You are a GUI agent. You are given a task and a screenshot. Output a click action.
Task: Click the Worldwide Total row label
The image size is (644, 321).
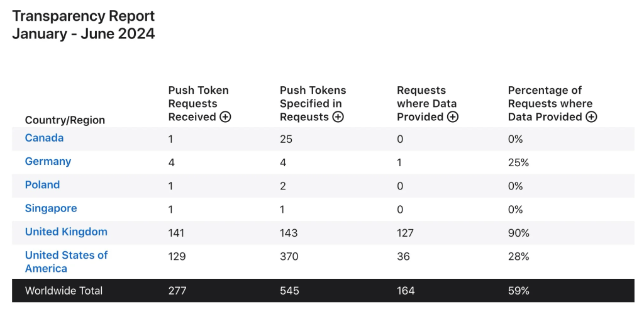64,291
